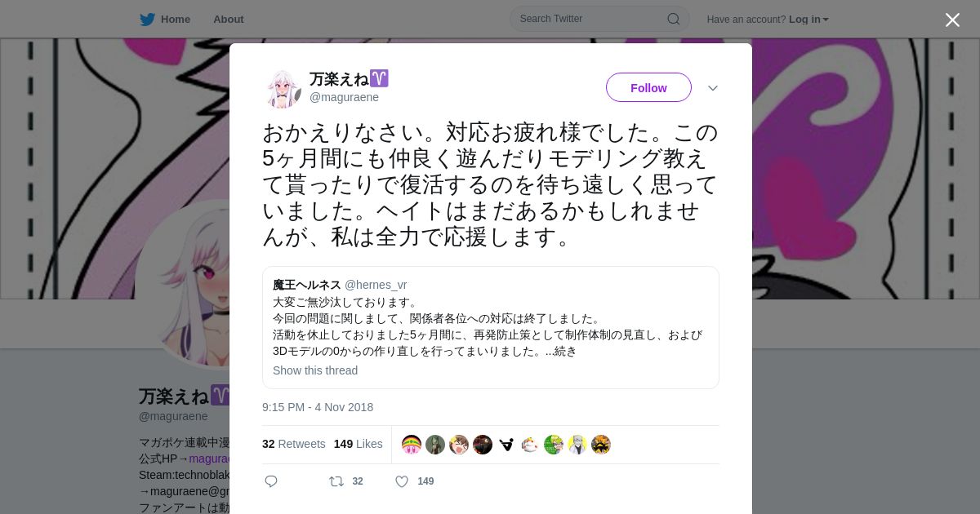Follow the @maguraene account
Screen dimensions: 980x514
[648, 87]
